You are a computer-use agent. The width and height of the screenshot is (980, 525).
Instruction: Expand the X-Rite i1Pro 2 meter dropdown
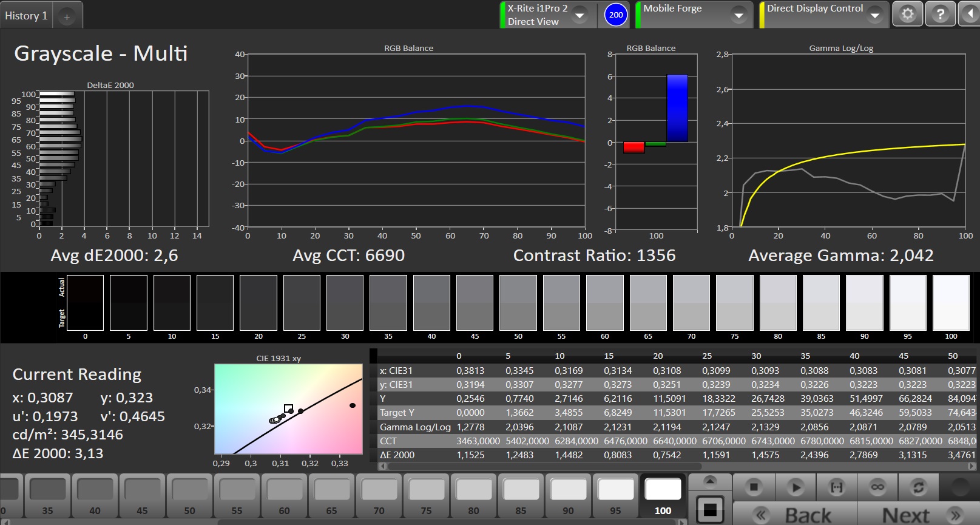(580, 15)
